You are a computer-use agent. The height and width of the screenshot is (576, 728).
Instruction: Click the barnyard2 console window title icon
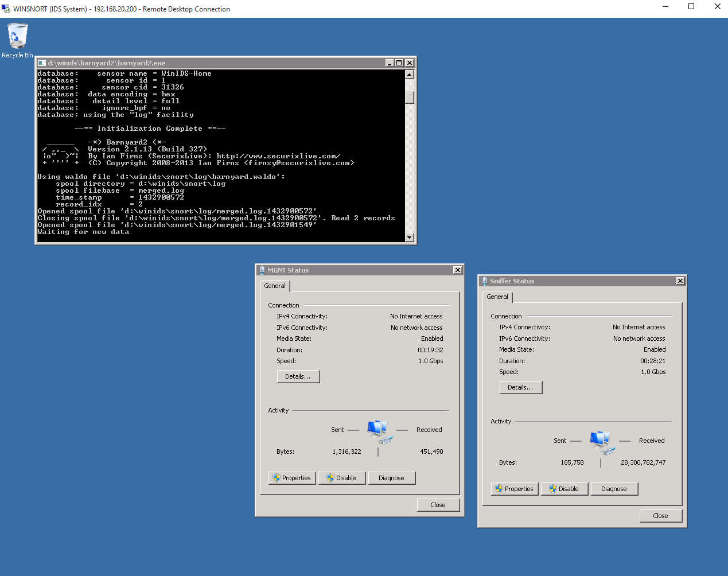coord(42,63)
